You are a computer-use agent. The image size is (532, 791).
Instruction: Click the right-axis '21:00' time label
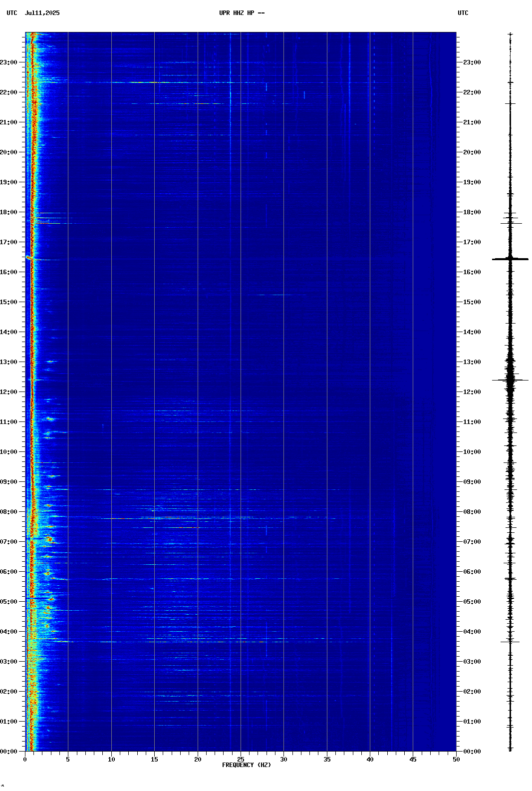pos(472,122)
